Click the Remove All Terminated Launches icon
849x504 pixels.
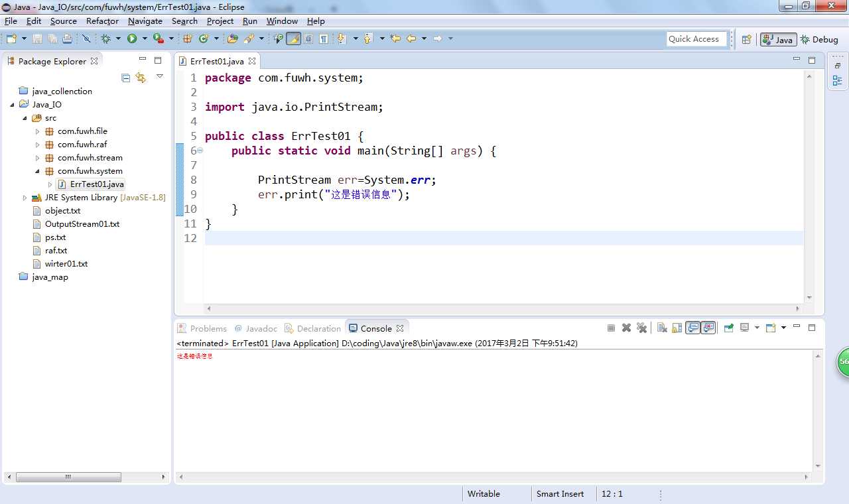pyautogui.click(x=641, y=328)
